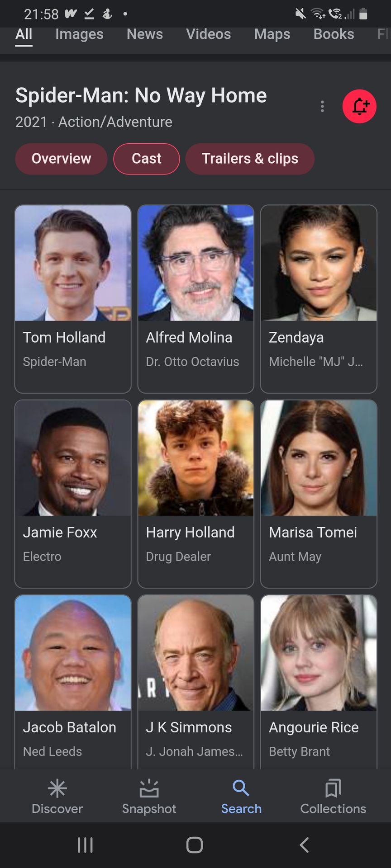391x868 pixels.
Task: Tap the Jamie Foxx name link
Action: click(60, 532)
